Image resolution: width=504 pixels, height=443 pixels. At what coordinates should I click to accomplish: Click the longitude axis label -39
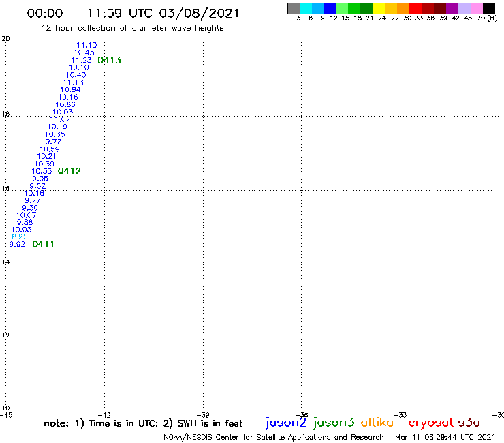click(x=203, y=415)
